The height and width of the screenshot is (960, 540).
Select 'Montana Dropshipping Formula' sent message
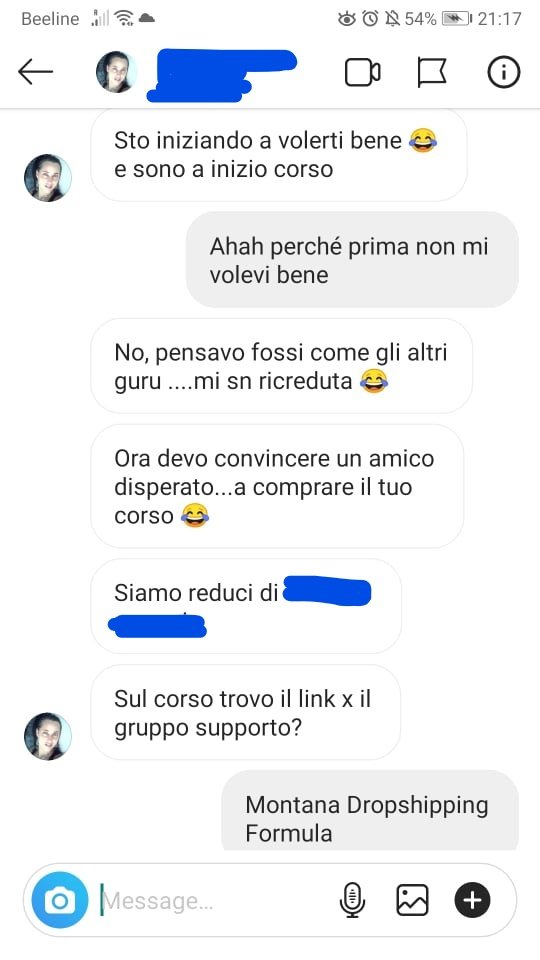point(370,811)
